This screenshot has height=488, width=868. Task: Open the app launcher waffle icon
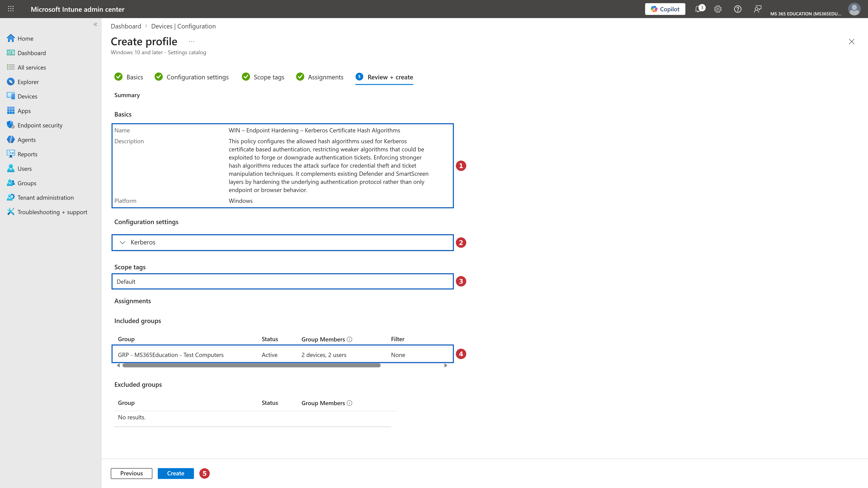click(x=11, y=9)
